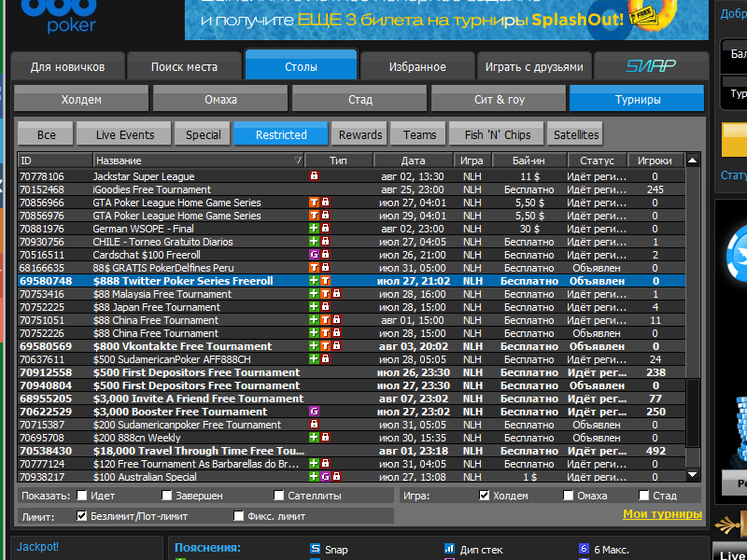Filter by Satellites tournaments
Image resolution: width=747 pixels, height=560 pixels.
[x=575, y=134]
